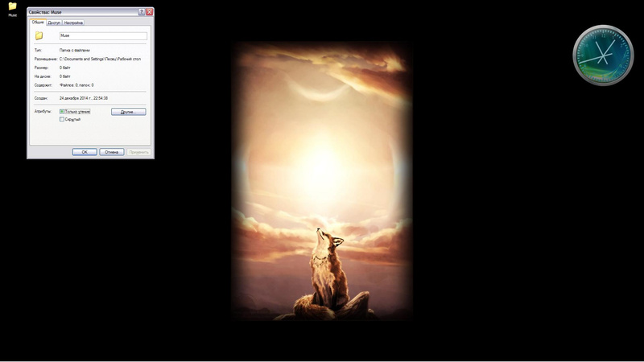This screenshot has width=644, height=362.
Task: Click the analog clock desktop gadget
Action: pos(603,56)
